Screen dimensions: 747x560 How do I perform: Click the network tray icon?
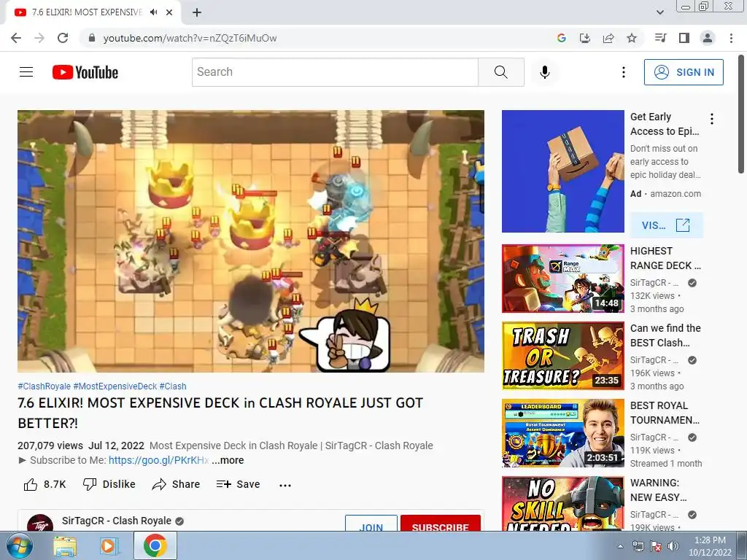(x=638, y=546)
